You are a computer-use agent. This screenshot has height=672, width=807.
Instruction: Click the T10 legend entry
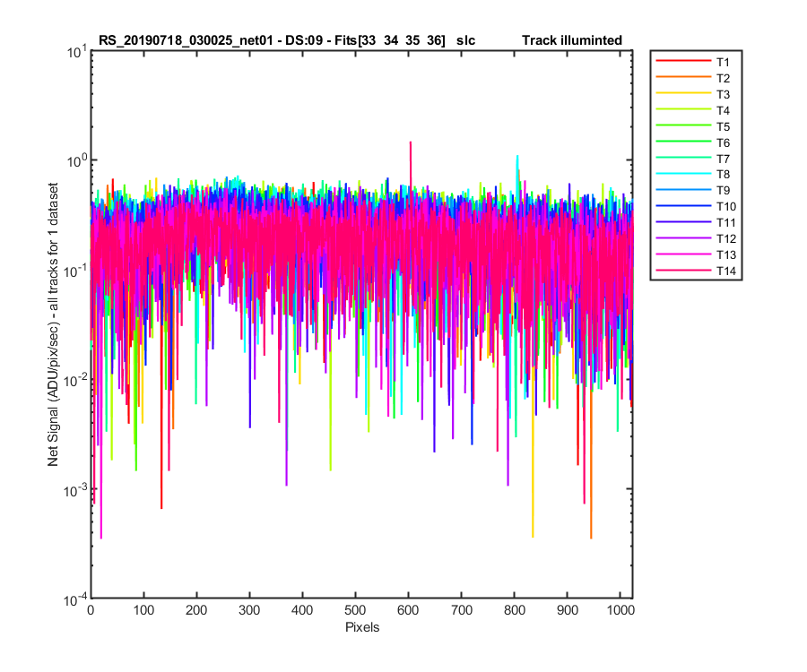(x=697, y=206)
